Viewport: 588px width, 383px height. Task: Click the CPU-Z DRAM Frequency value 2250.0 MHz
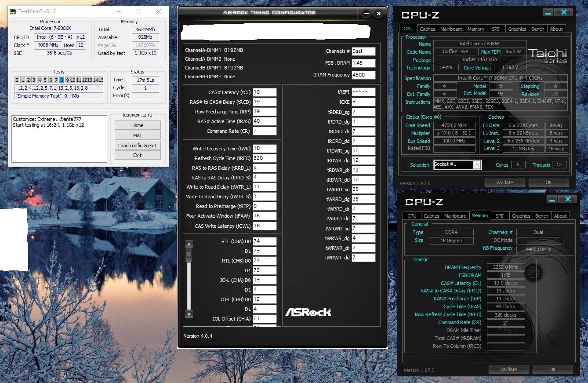[506, 267]
